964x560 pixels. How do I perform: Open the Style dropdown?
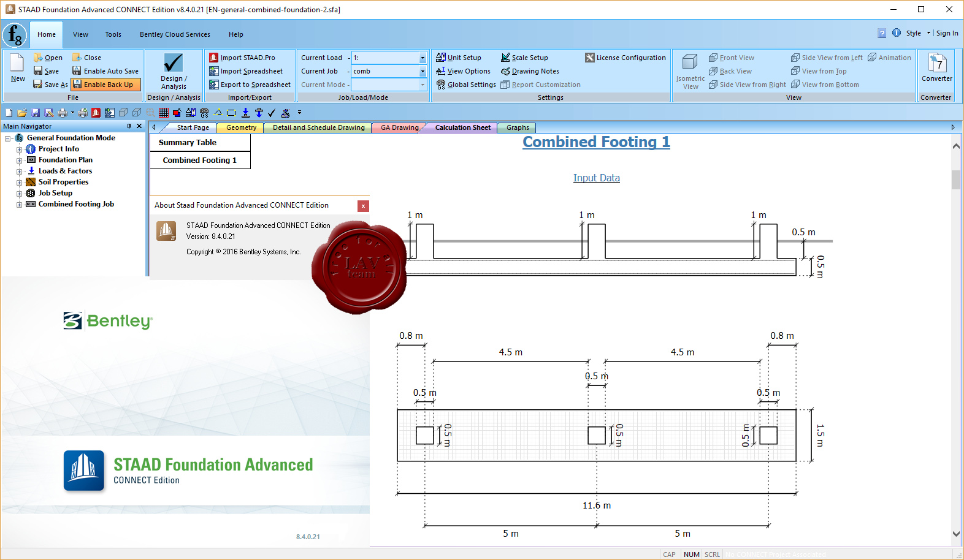click(918, 33)
